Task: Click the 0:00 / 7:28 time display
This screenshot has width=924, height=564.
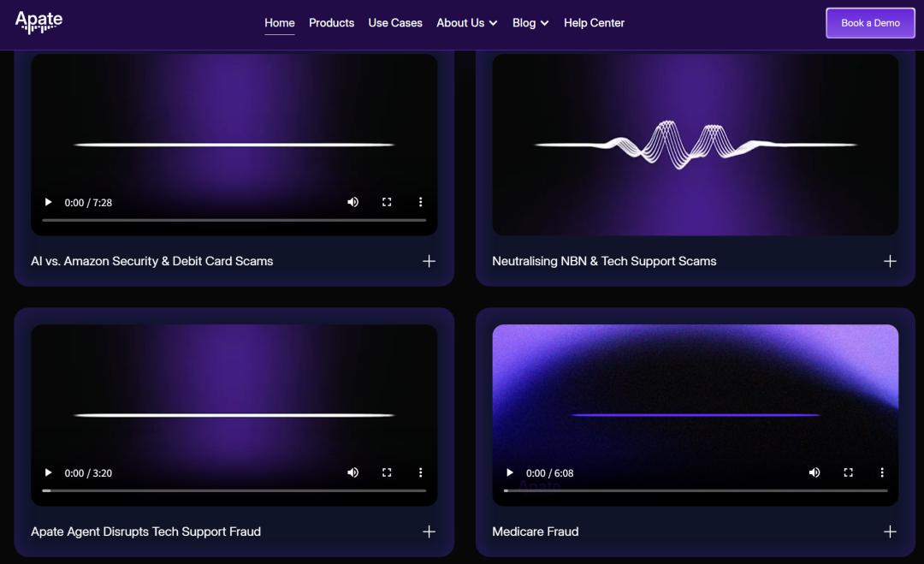Action: tap(88, 203)
